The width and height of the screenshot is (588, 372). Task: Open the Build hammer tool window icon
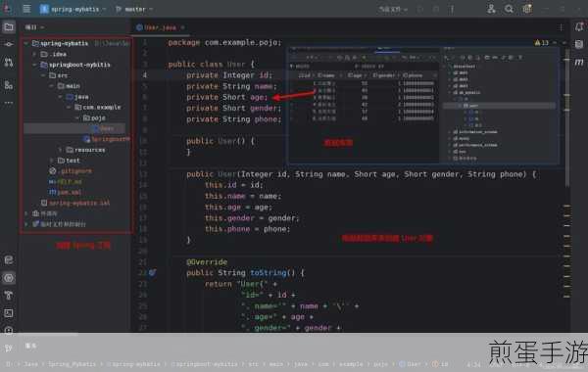8,296
